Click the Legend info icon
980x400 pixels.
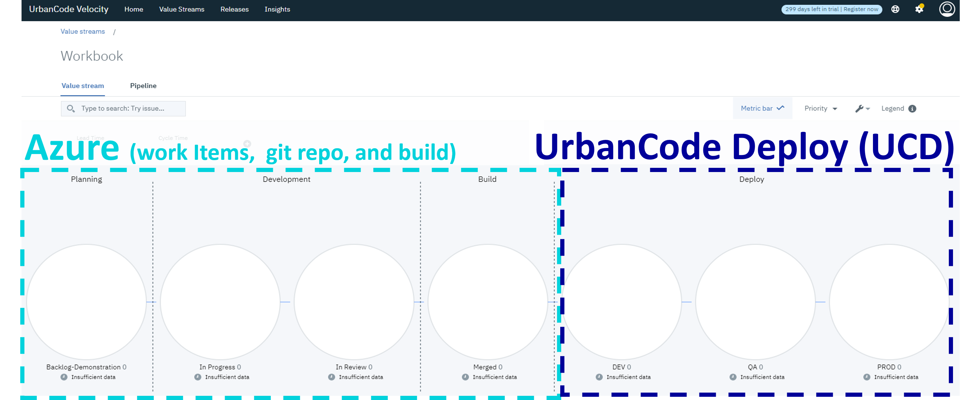click(x=912, y=108)
